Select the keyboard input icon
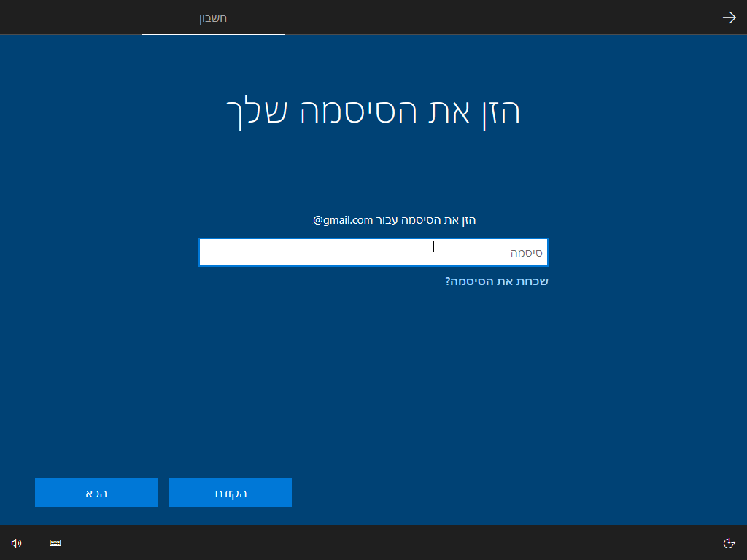The height and width of the screenshot is (560, 747). 55,542
